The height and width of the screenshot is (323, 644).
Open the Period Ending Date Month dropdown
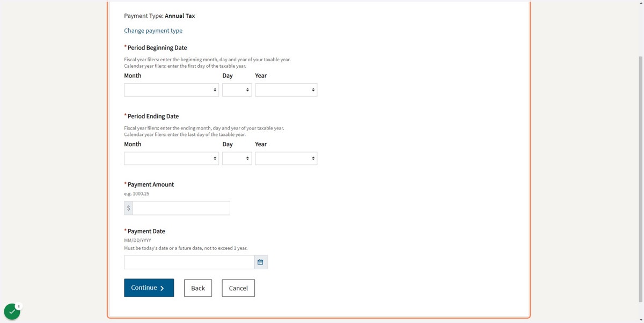click(171, 159)
